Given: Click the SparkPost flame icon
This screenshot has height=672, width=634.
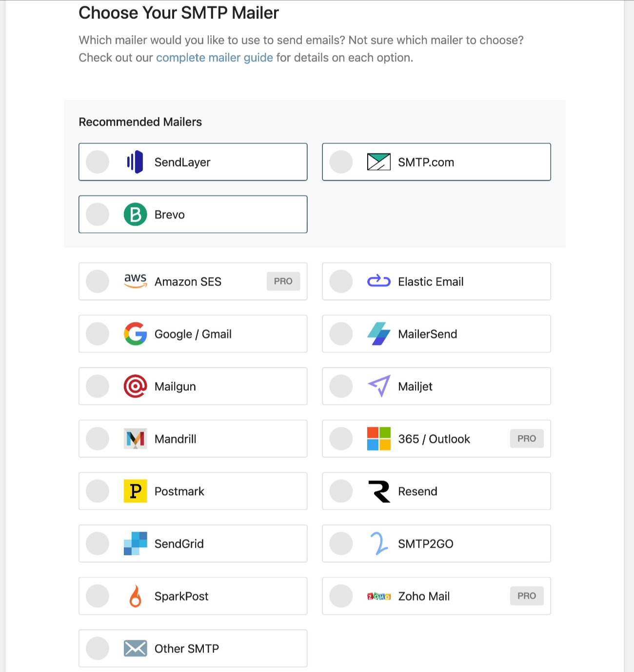Looking at the screenshot, I should 135,596.
